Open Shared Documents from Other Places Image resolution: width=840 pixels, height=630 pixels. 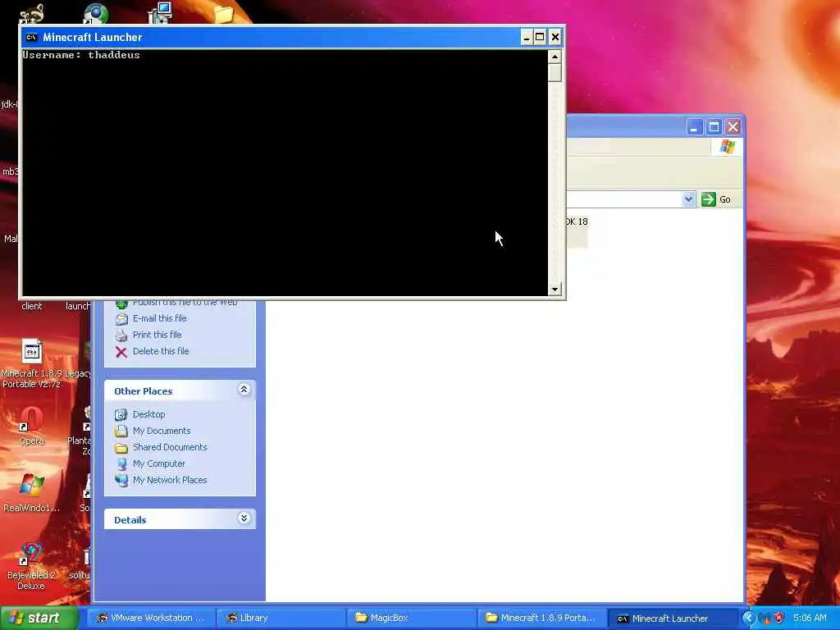pyautogui.click(x=170, y=447)
